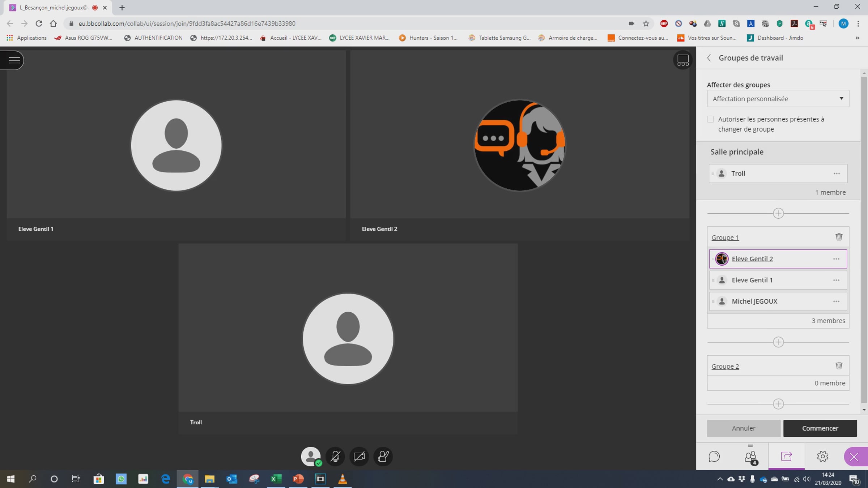The height and width of the screenshot is (488, 868).
Task: Add a new group below Groupe 2
Action: tap(778, 404)
